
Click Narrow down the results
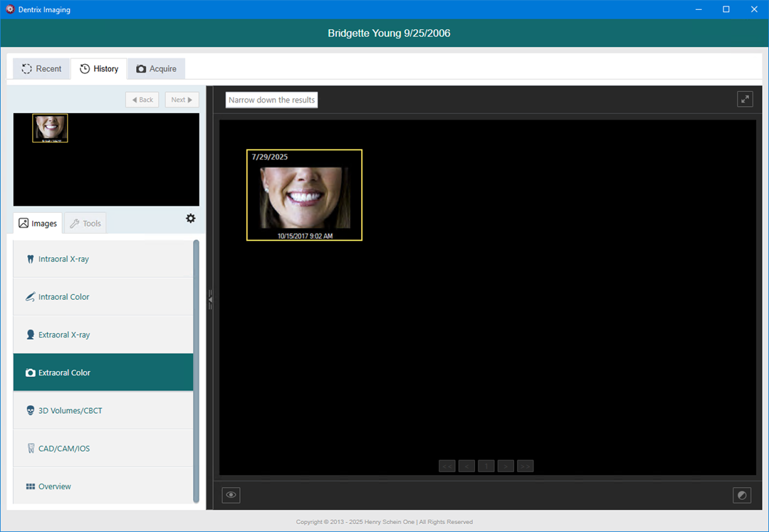click(x=271, y=100)
